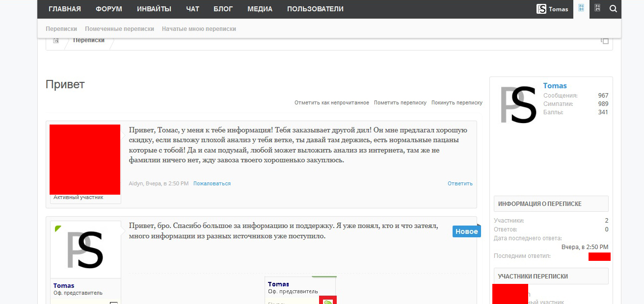This screenshot has height=304, width=644.
Task: Click the home icon in breadcrumb
Action: tap(56, 41)
